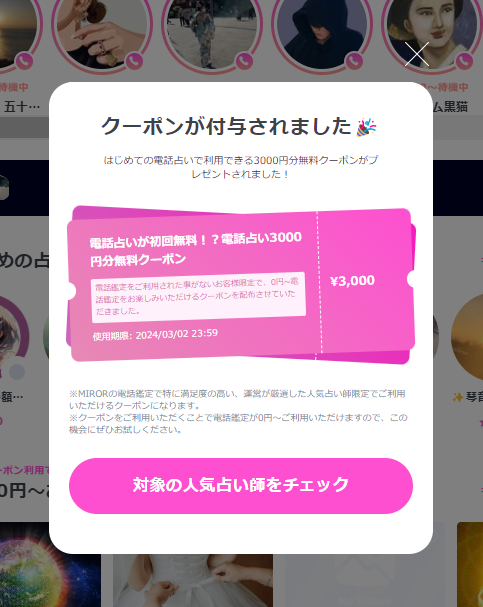Screen dimensions: 483x607
Task: Close the coupon popup with X icon
Action: point(417,54)
